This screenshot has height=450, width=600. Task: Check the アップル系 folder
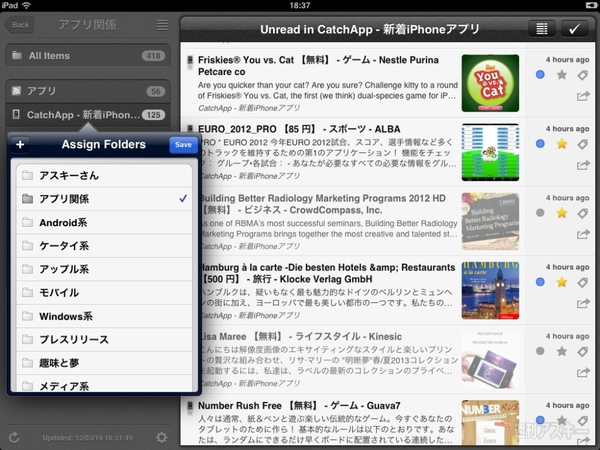point(104,269)
